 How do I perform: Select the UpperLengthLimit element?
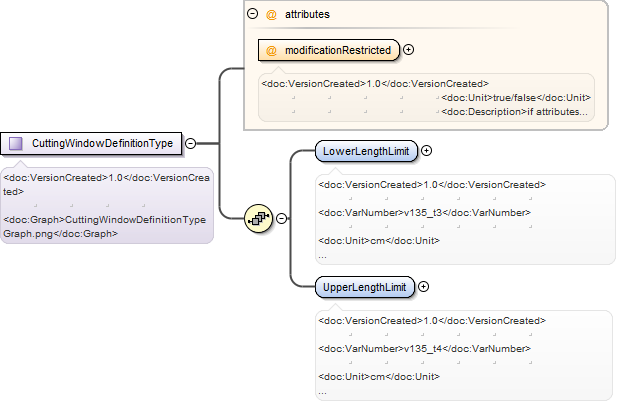coord(365,287)
